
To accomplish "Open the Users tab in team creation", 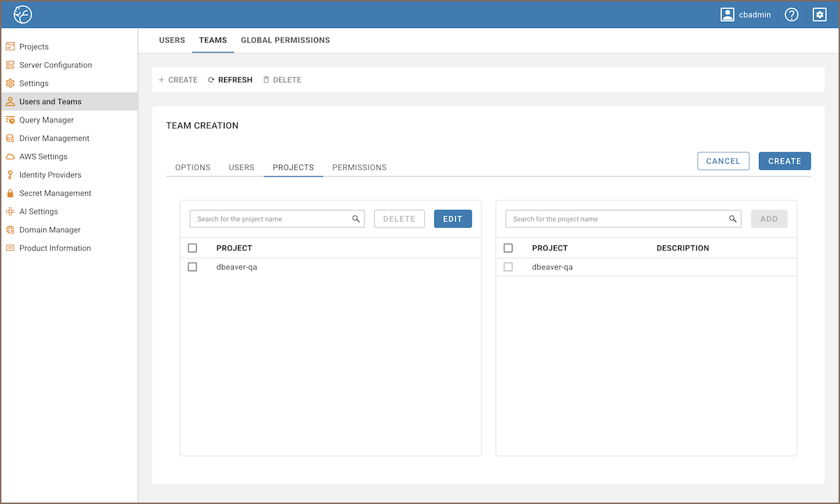I will point(241,167).
